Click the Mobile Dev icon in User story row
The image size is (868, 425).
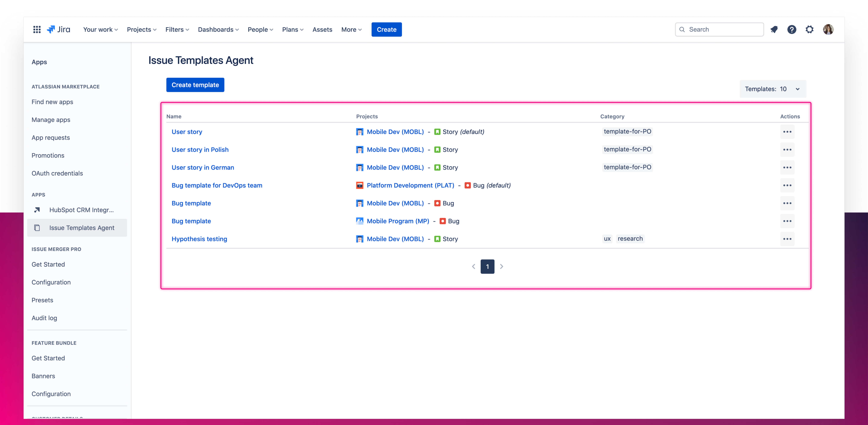(x=360, y=132)
